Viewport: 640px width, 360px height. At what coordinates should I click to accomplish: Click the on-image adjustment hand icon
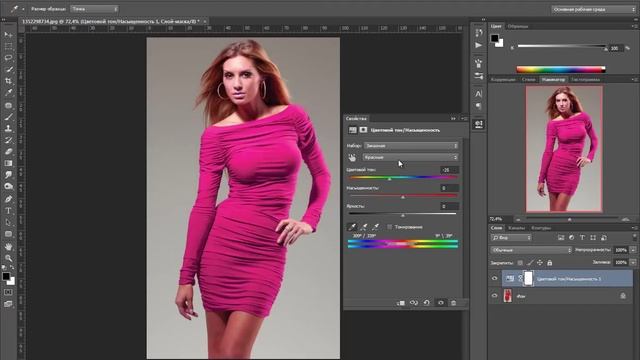coord(352,158)
